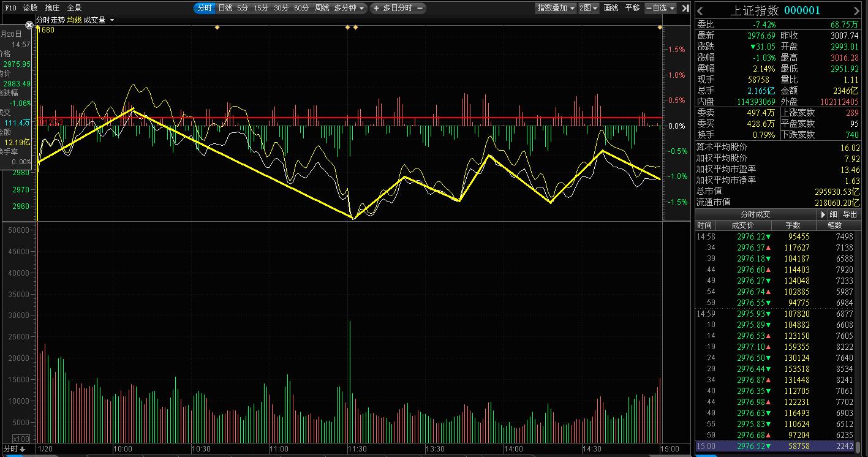868x457 pixels.
Task: Click the play triangle beside 分时成交 header
Action: point(823,214)
